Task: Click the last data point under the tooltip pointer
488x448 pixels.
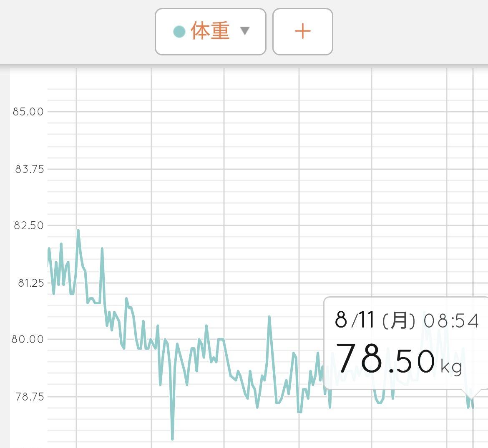Action: (473, 407)
